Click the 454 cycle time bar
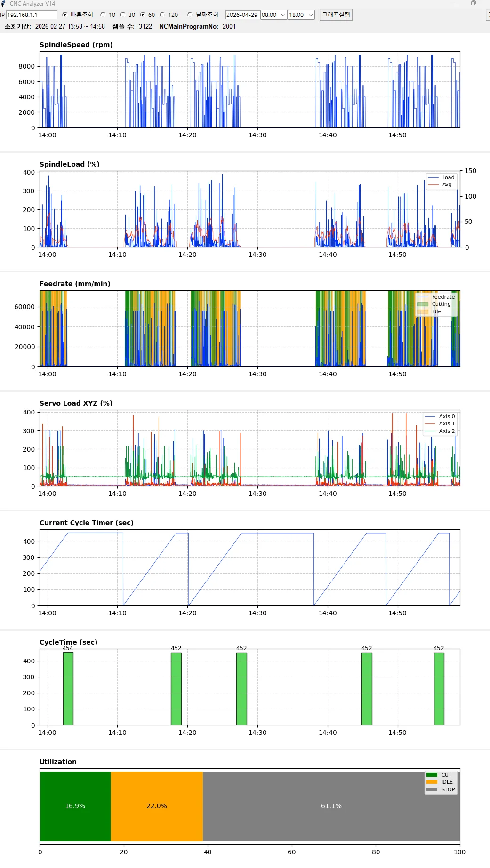 (x=68, y=689)
